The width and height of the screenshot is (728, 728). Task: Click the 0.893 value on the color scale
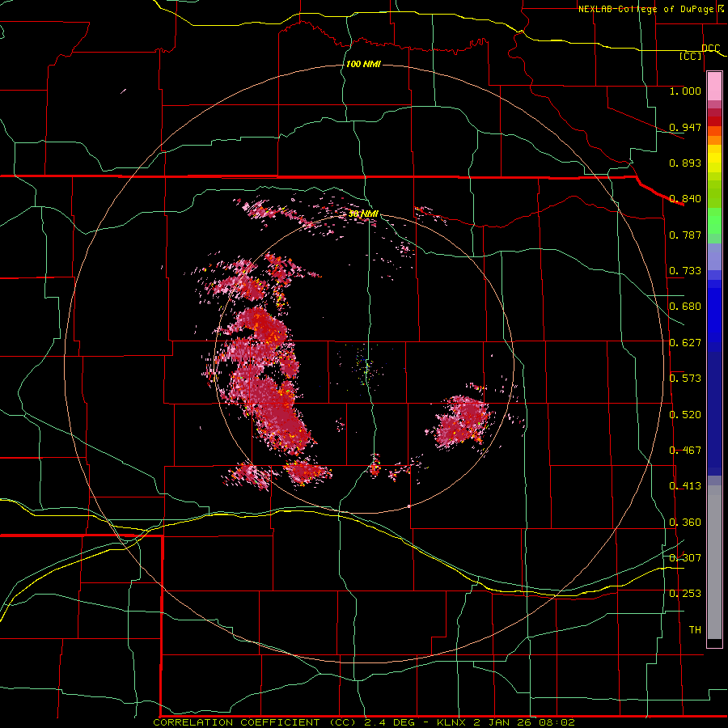point(685,163)
